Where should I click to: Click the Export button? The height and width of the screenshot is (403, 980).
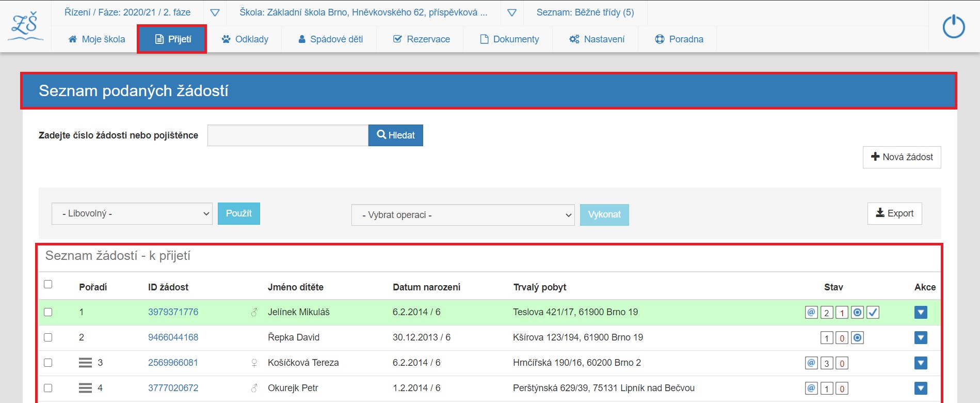[x=895, y=213]
